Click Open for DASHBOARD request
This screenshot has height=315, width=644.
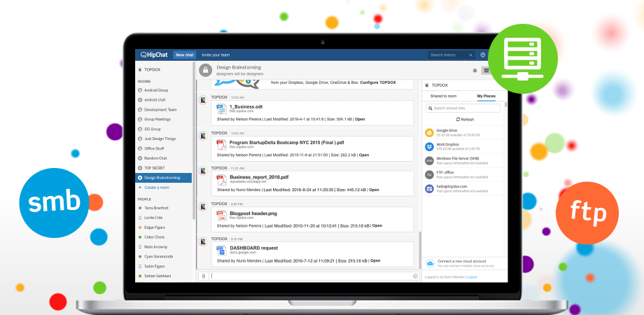pyautogui.click(x=375, y=261)
